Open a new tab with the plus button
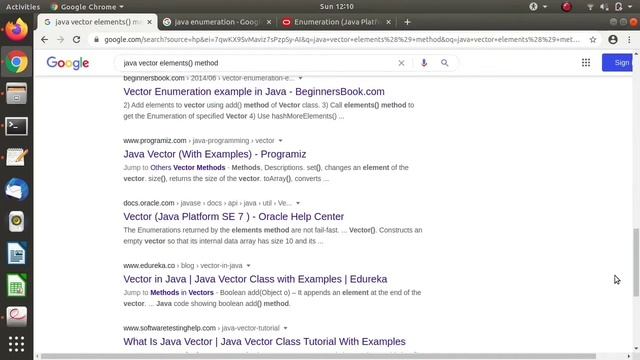640x360 pixels. tap(407, 22)
